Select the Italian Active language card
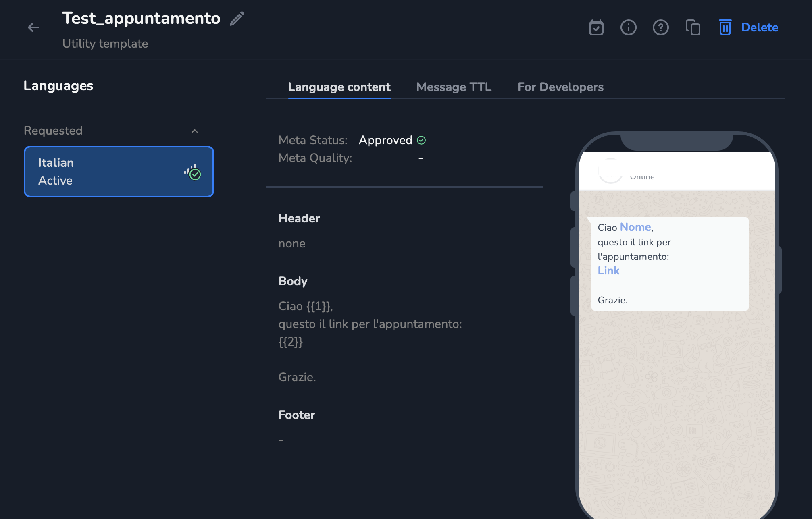The width and height of the screenshot is (812, 519). coord(119,172)
